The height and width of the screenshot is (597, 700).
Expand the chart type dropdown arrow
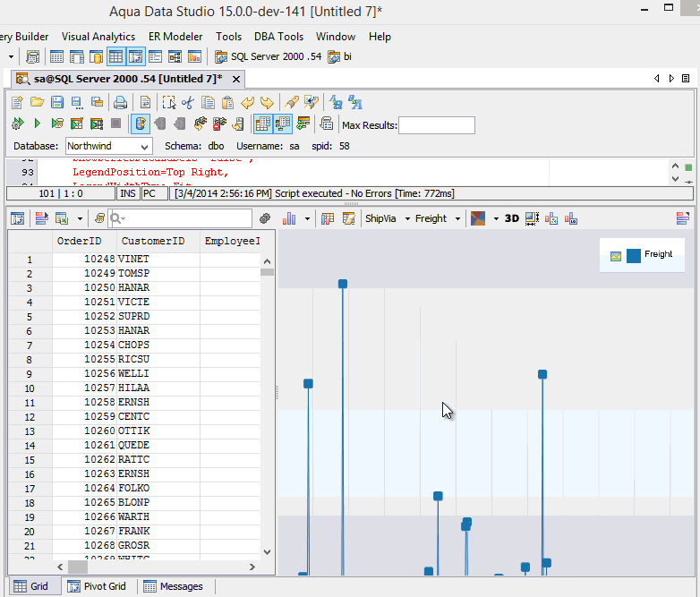pyautogui.click(x=307, y=218)
